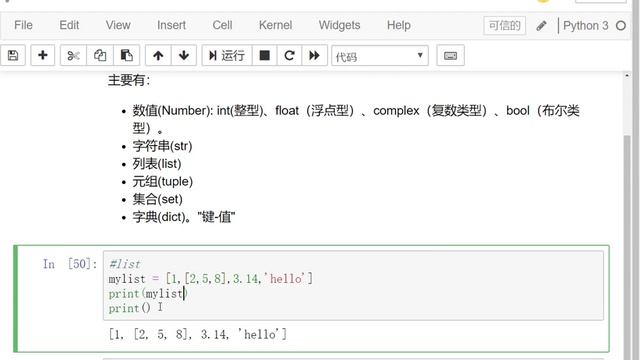Insert cell below with plus icon
Viewport: 640px width, 360px height.
click(42, 56)
